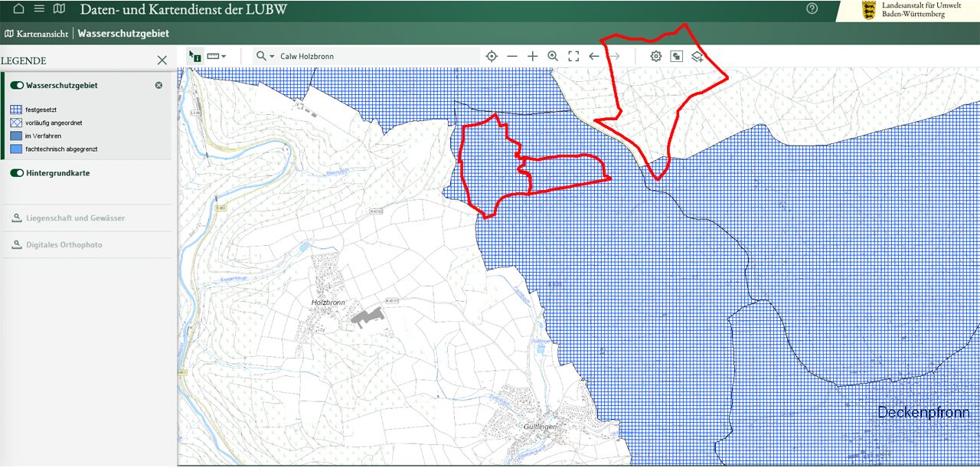Show full extent with the frame icon

click(x=573, y=56)
